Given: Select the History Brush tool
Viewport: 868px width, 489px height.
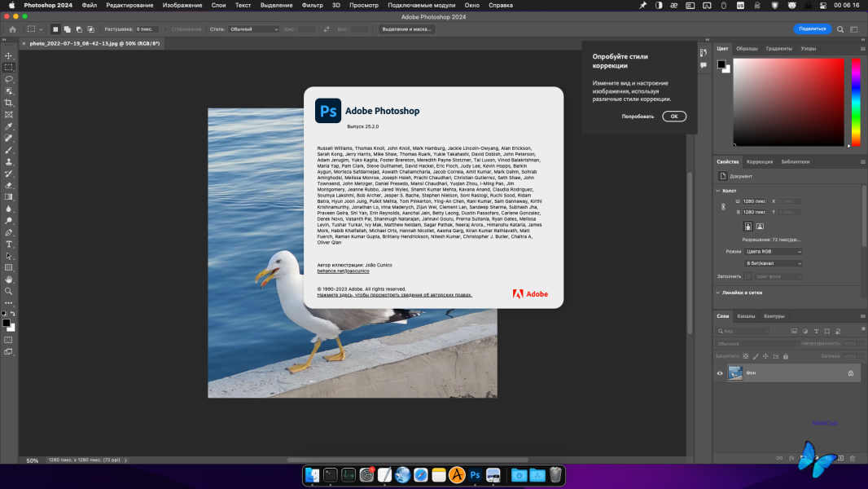Looking at the screenshot, I should point(9,174).
